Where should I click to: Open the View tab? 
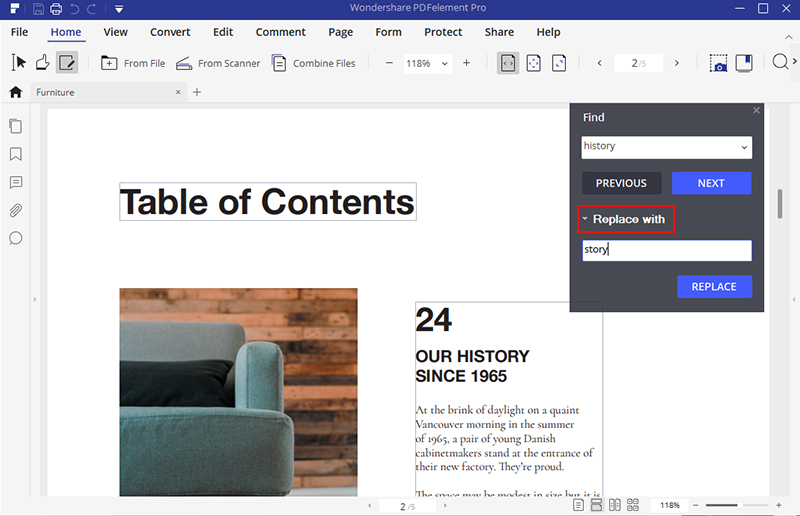tap(115, 32)
